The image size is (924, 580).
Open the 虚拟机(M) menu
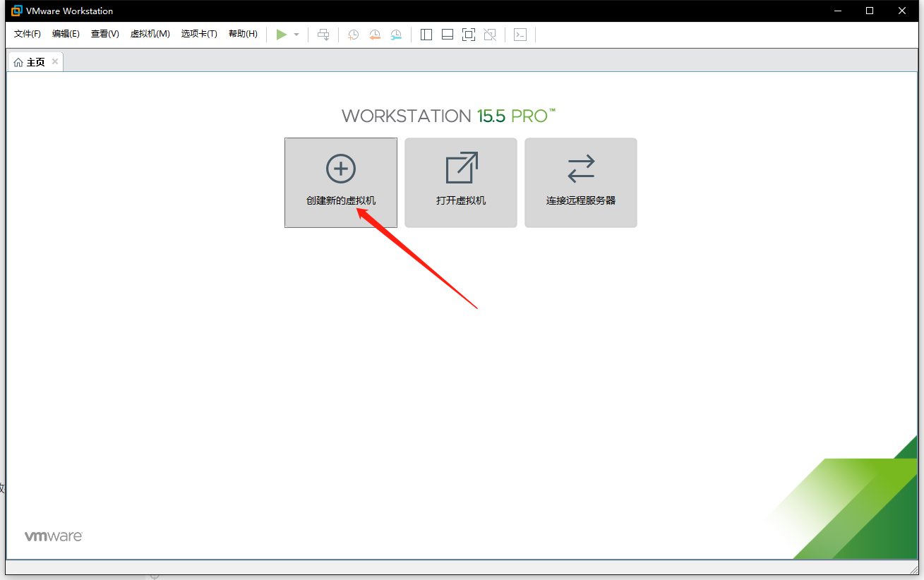150,34
